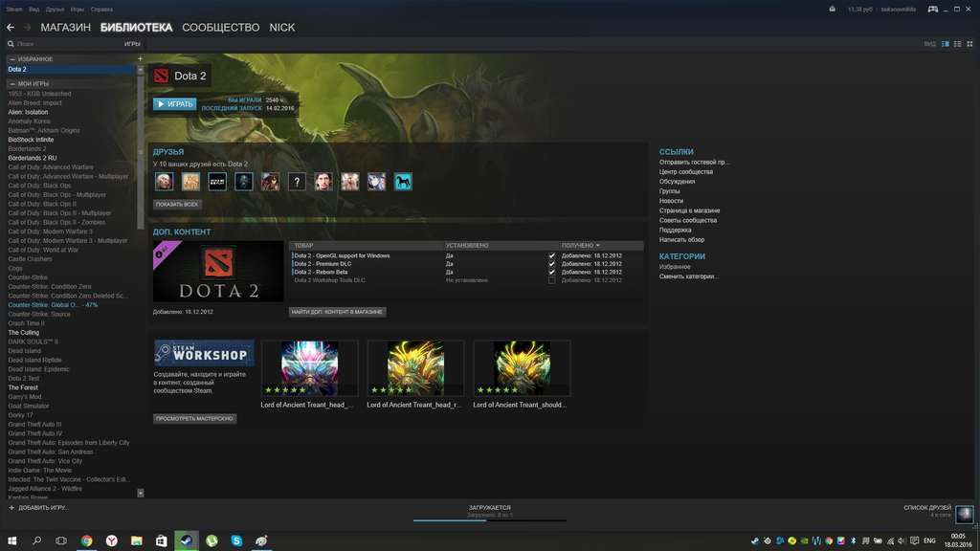Click the volume icon in system tray
980x551 pixels.
coord(902,541)
